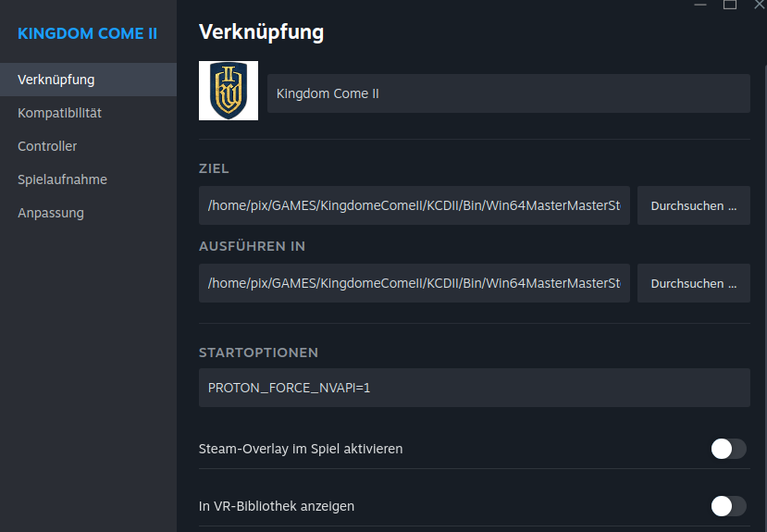Close the properties window
Image resolution: width=767 pixels, height=532 pixels.
tap(759, 5)
